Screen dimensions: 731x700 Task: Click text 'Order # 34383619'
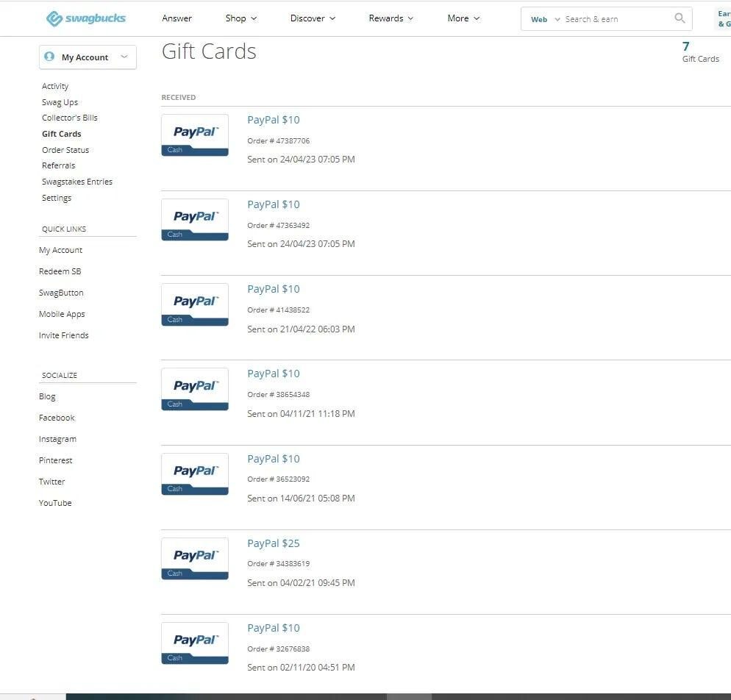pyautogui.click(x=278, y=564)
